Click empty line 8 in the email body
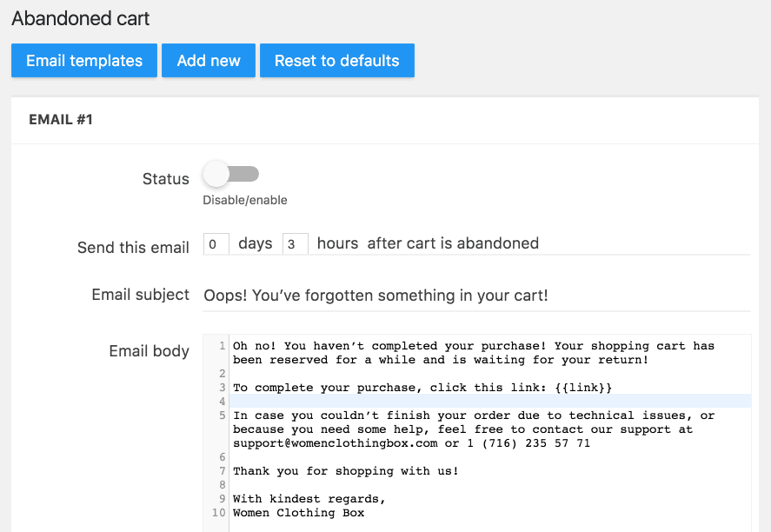Image resolution: width=771 pixels, height=532 pixels. click(489, 485)
